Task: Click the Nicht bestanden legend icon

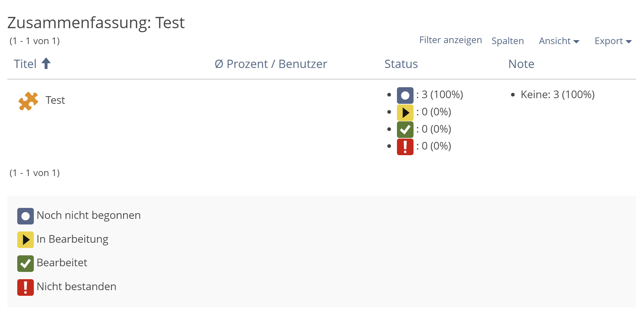Action: [x=26, y=287]
